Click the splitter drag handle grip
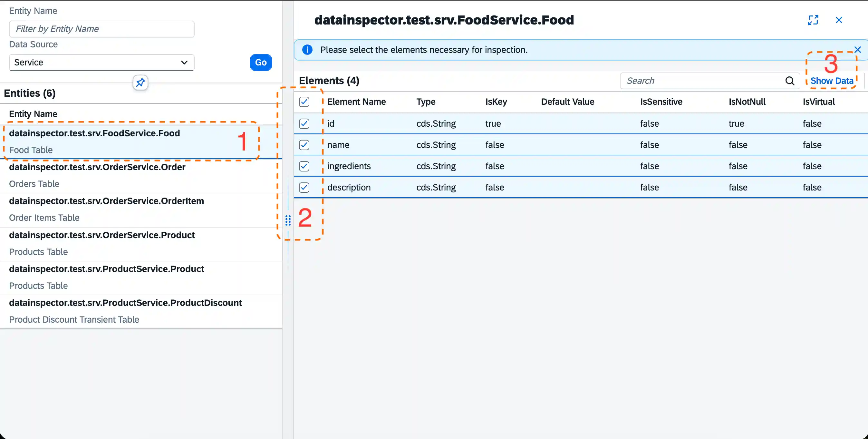 (288, 220)
